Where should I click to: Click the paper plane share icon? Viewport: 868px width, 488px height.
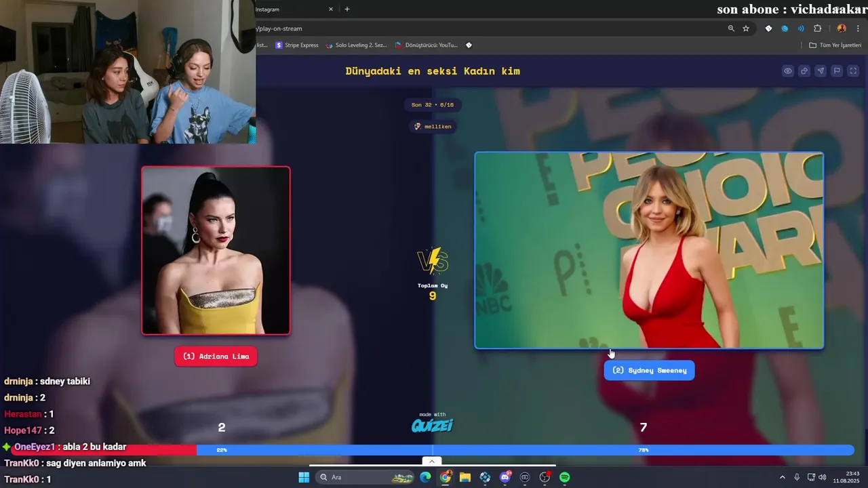coord(821,71)
